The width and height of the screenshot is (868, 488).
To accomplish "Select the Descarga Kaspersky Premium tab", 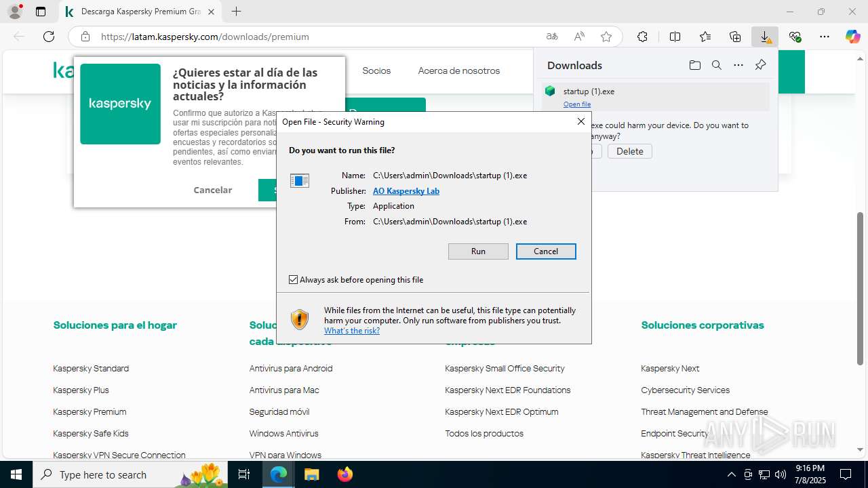I will [140, 12].
